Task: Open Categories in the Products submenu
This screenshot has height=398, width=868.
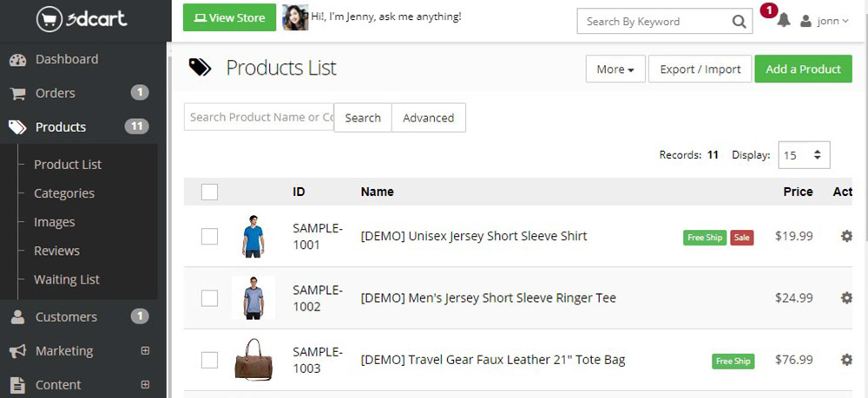Action: (64, 193)
